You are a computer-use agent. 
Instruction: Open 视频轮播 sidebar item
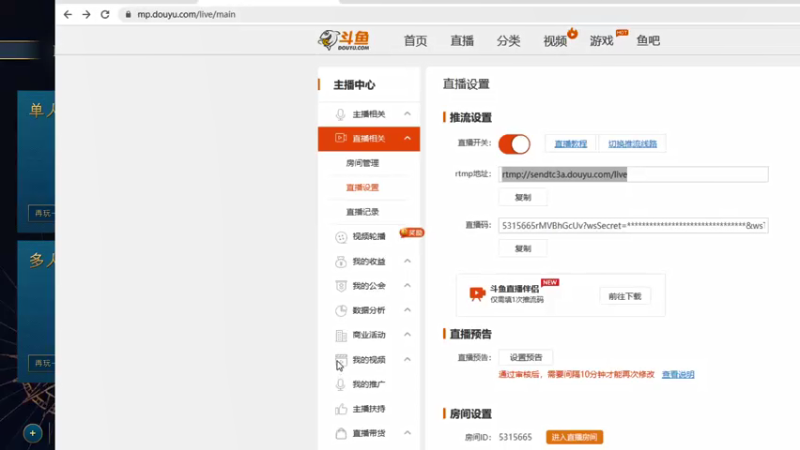click(x=369, y=237)
